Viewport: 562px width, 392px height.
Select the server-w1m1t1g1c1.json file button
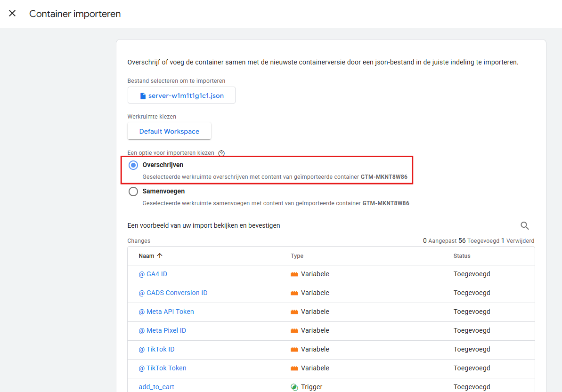(181, 96)
